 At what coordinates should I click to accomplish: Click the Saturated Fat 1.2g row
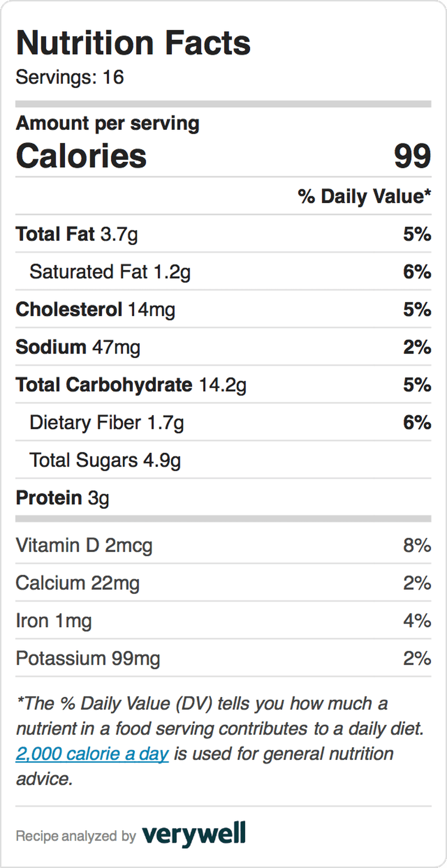pyautogui.click(x=223, y=271)
